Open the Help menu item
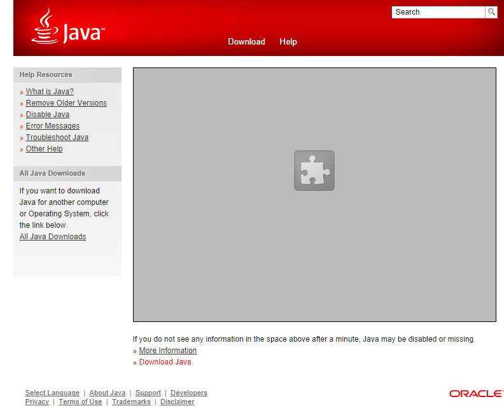The width and height of the screenshot is (504, 420). pos(288,42)
